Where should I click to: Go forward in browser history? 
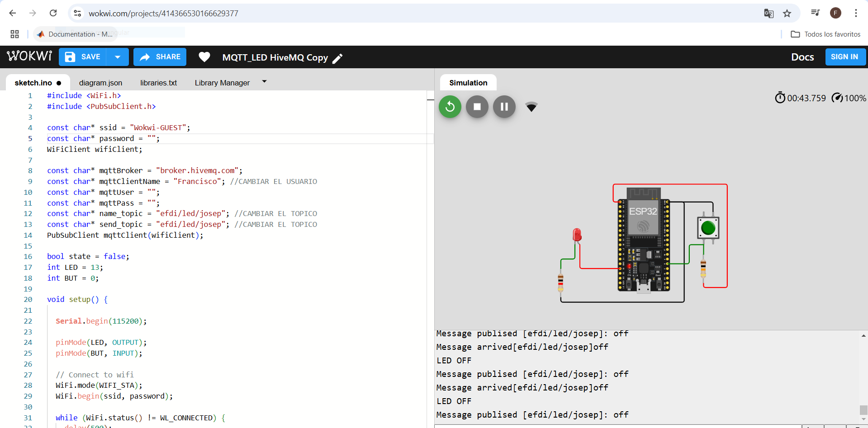(x=33, y=13)
